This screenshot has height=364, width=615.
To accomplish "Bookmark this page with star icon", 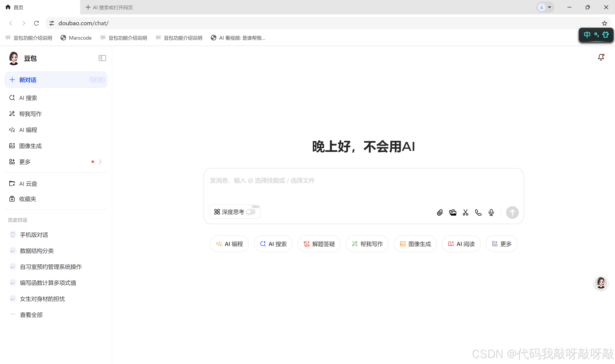I will point(604,23).
